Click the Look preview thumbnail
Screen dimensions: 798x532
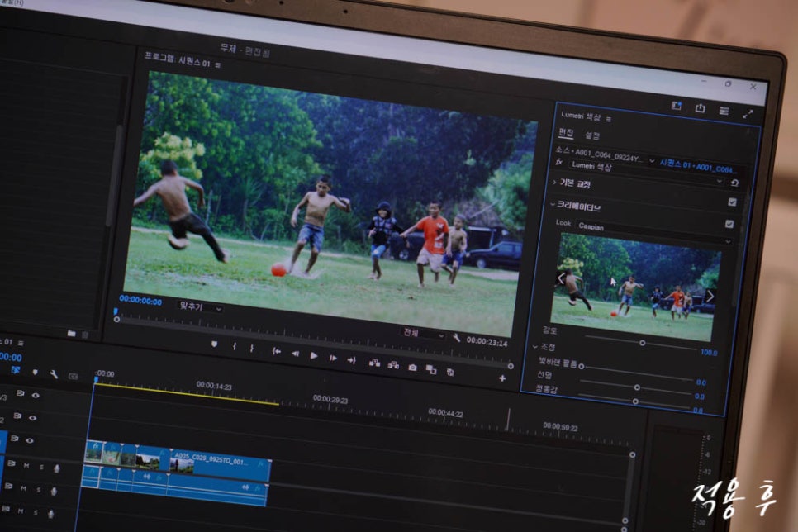click(x=635, y=287)
